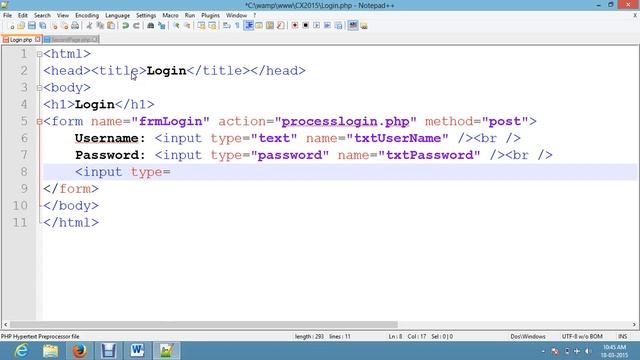Screen dimensions: 640x360
Task: Copy the selection with the Copy icon
Action: click(100, 26)
